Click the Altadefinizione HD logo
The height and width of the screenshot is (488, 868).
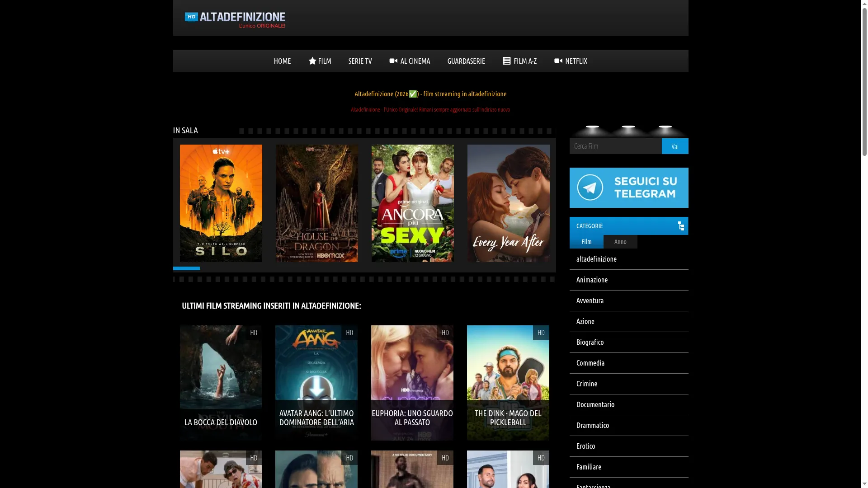(x=235, y=20)
